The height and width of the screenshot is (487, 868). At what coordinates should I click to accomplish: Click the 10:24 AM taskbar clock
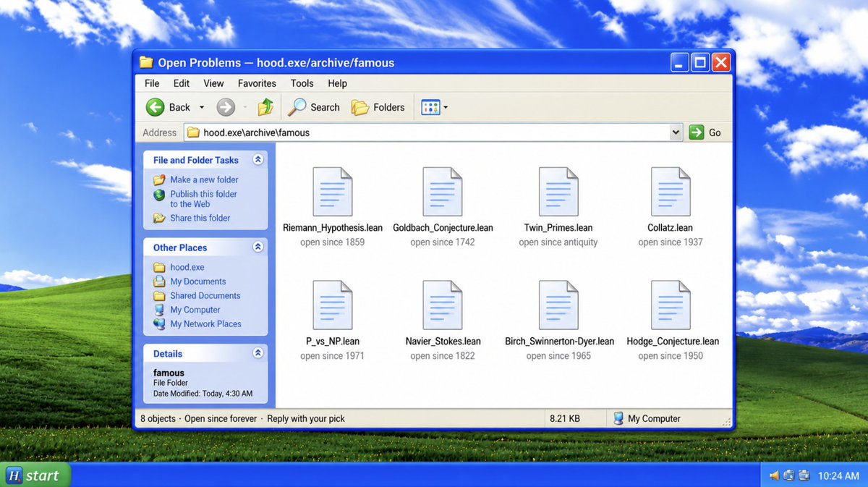click(x=838, y=475)
